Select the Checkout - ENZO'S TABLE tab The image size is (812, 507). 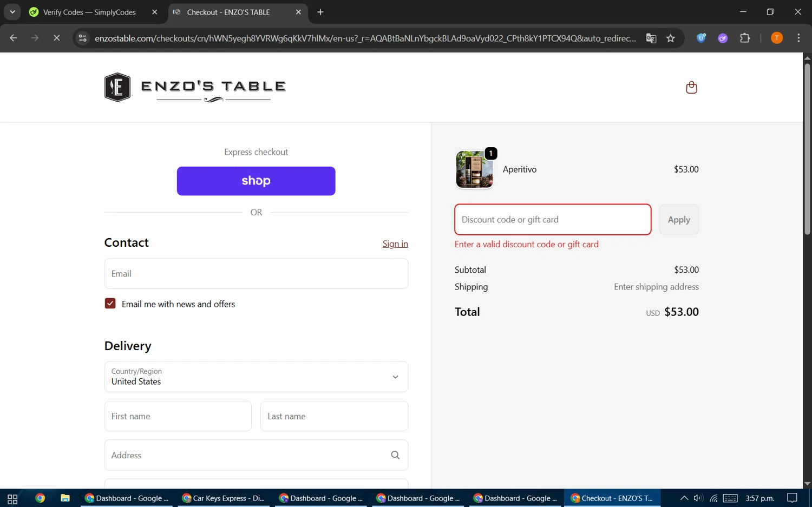(x=238, y=12)
